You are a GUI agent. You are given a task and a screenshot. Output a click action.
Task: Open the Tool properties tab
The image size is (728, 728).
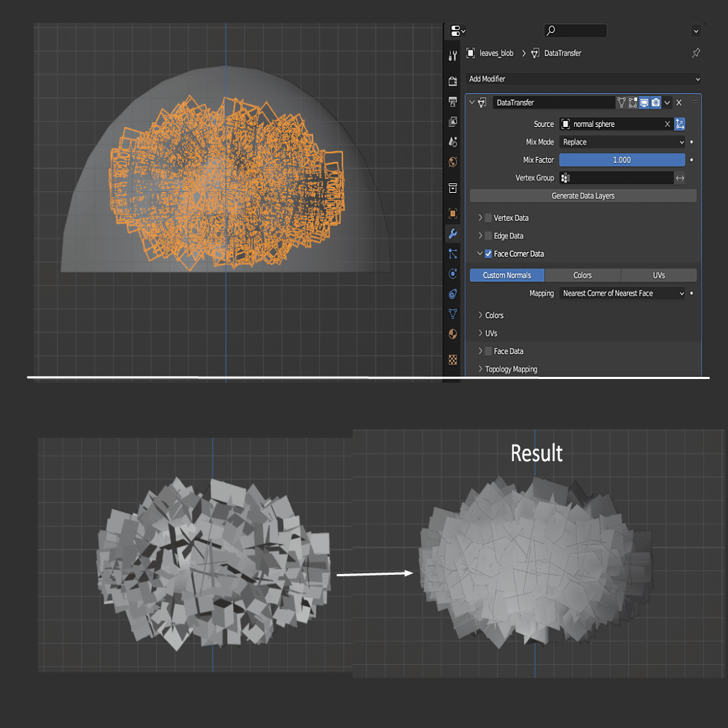[452, 56]
